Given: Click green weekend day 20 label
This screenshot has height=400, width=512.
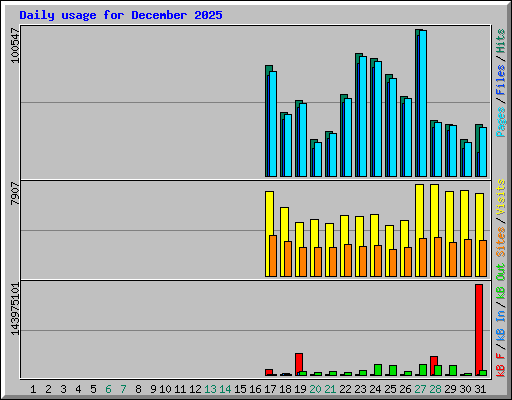Looking at the screenshot, I should point(315,389).
